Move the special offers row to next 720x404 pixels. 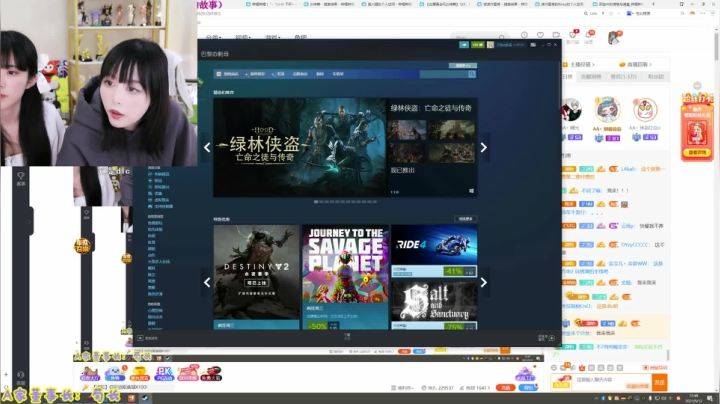(x=484, y=282)
